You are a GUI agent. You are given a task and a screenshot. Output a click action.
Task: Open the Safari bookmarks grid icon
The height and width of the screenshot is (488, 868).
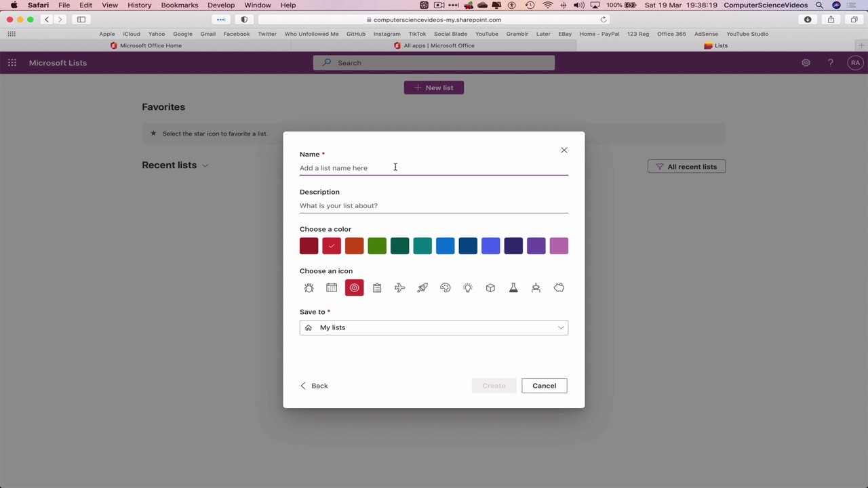[x=12, y=34]
